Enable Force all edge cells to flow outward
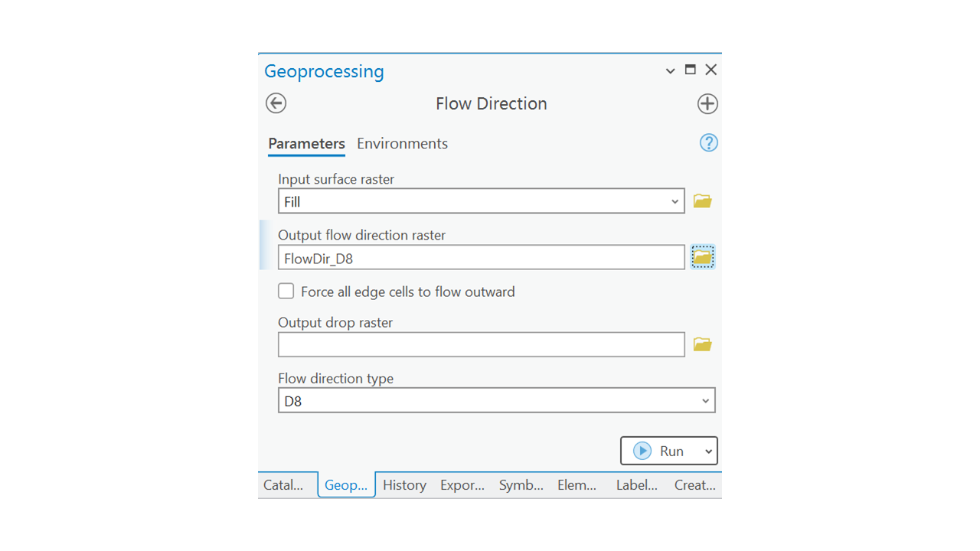Viewport: 980px width, 551px height. coord(286,292)
